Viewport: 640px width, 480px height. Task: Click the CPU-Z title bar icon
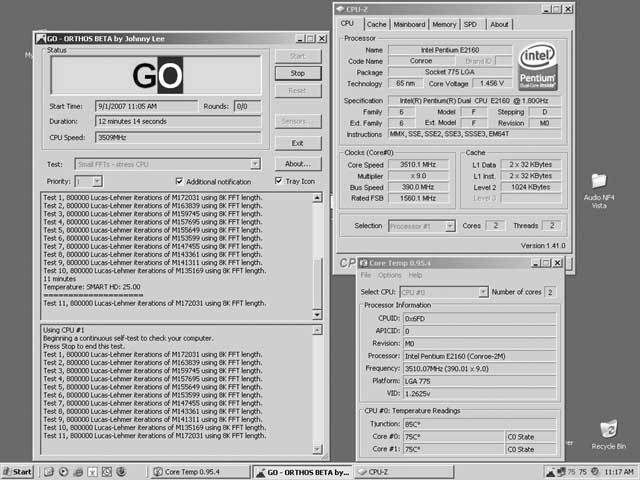(341, 9)
